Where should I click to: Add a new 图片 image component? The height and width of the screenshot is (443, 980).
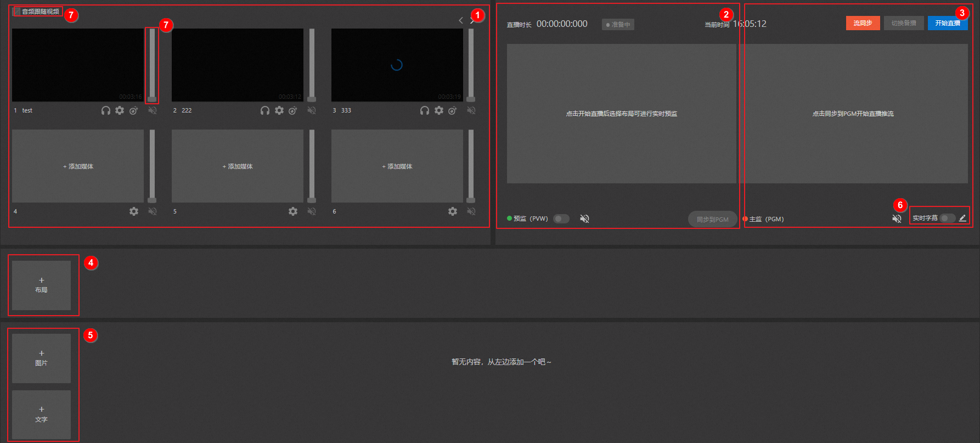click(42, 358)
